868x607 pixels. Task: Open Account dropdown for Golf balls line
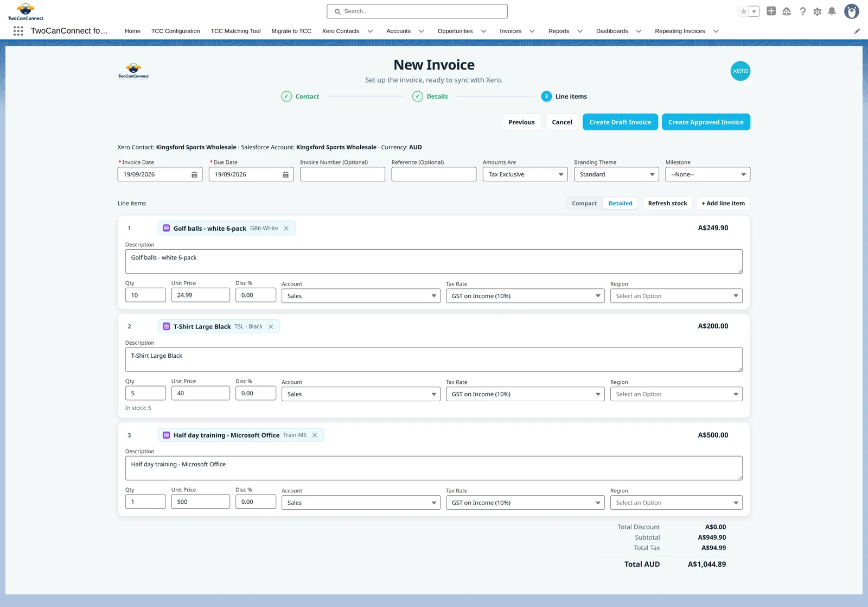coord(361,296)
